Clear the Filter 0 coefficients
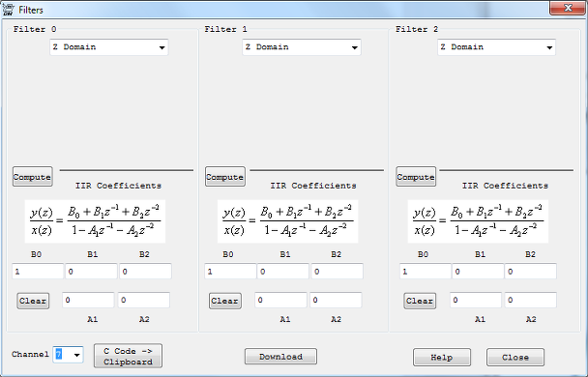The image size is (588, 377). (x=33, y=301)
